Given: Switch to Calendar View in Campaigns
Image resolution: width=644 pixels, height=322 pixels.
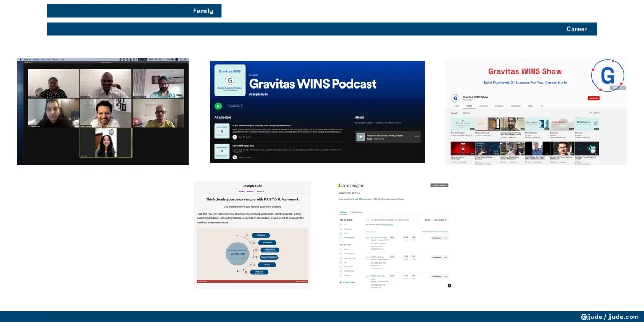Looking at the screenshot, I should (x=356, y=213).
